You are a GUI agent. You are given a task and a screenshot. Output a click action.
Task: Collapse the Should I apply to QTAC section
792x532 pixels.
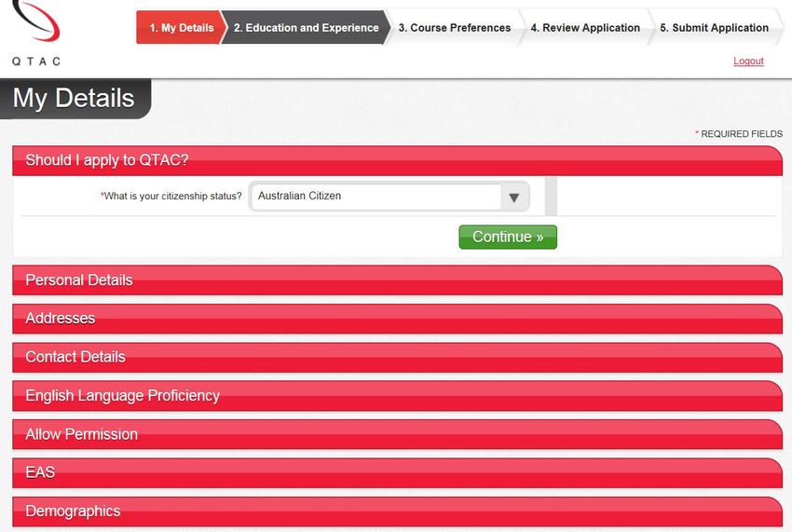point(398,160)
